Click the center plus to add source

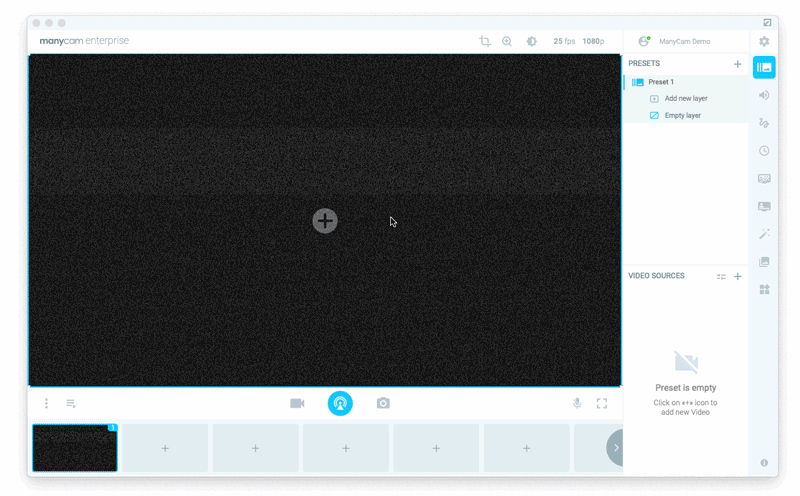[325, 221]
